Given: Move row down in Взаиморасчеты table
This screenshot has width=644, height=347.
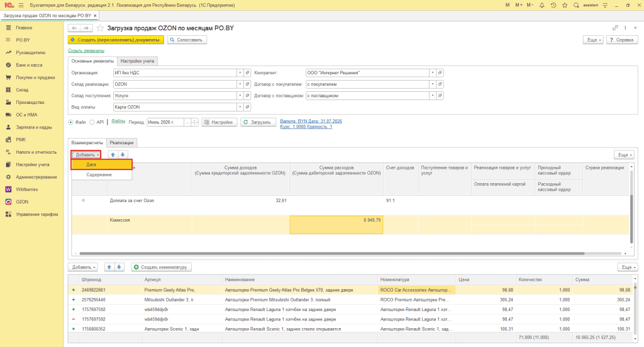Looking at the screenshot, I should (123, 155).
